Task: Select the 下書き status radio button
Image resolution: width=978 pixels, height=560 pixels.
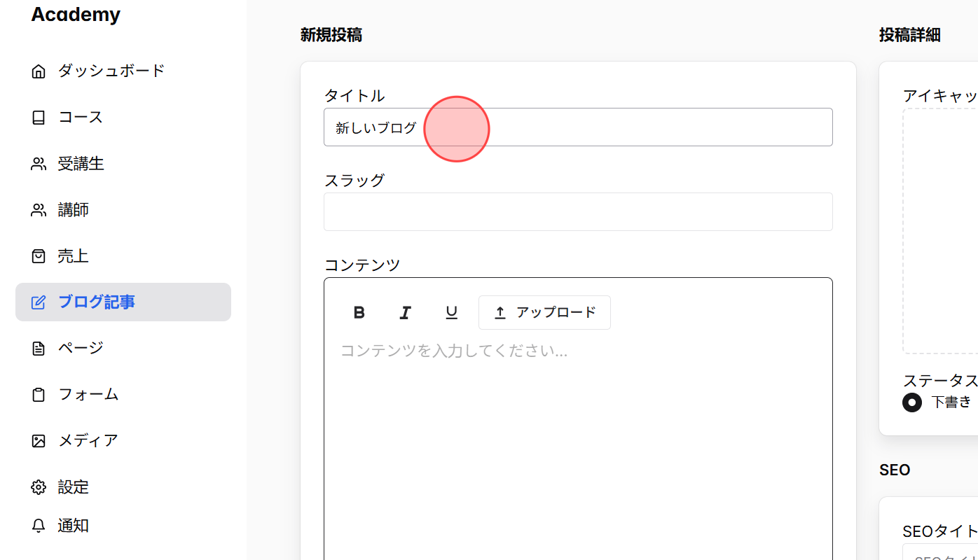Action: click(911, 402)
